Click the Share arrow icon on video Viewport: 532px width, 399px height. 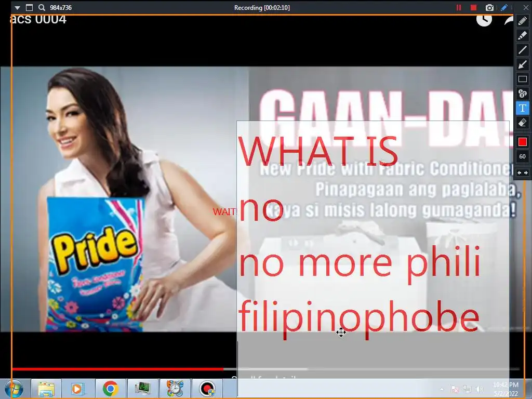(x=509, y=20)
